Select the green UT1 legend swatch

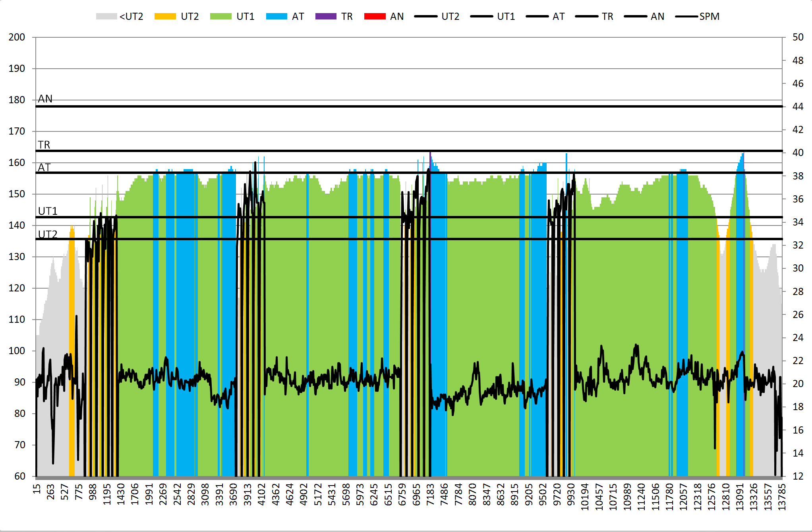click(x=220, y=16)
